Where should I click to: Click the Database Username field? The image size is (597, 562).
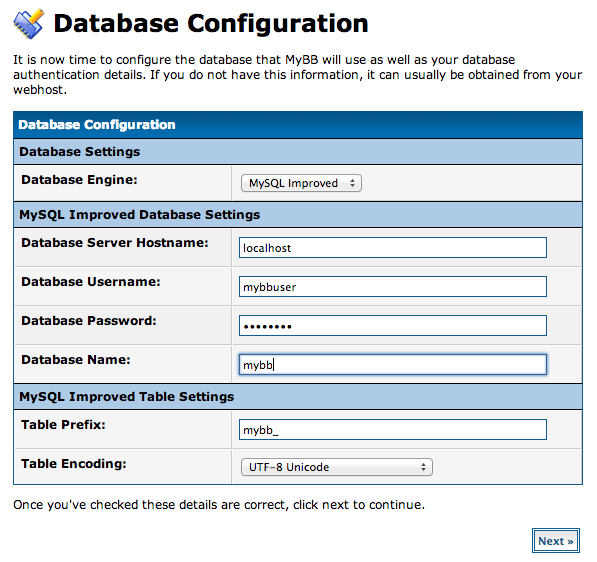393,287
